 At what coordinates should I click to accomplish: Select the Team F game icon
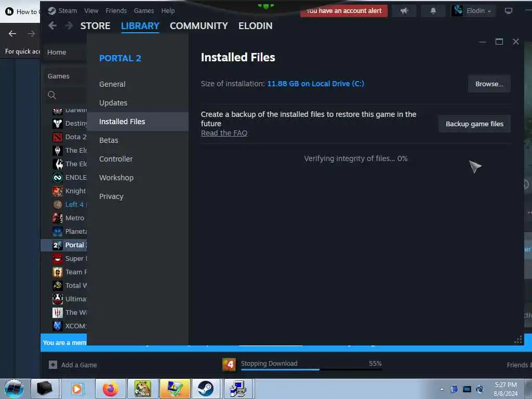pyautogui.click(x=57, y=272)
